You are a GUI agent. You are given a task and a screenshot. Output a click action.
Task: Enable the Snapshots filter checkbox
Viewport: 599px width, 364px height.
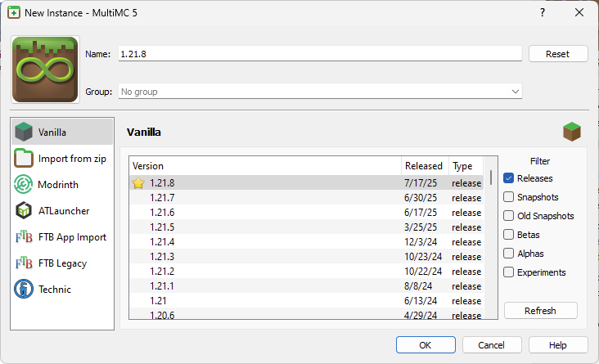pyautogui.click(x=508, y=197)
